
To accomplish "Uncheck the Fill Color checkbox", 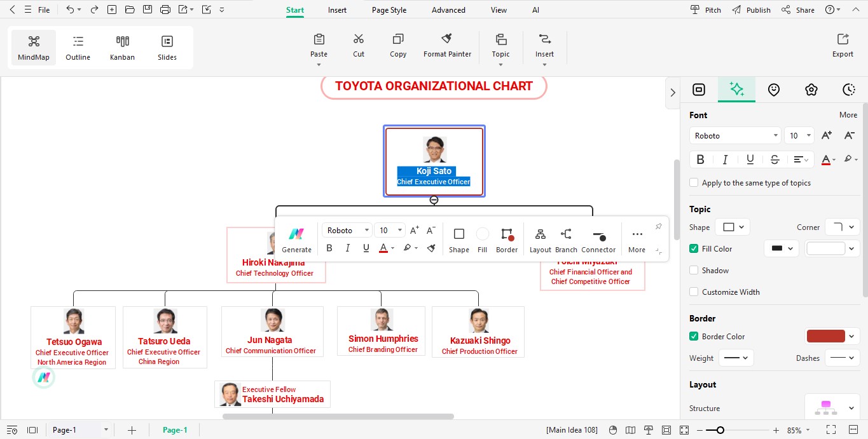I will coord(694,249).
